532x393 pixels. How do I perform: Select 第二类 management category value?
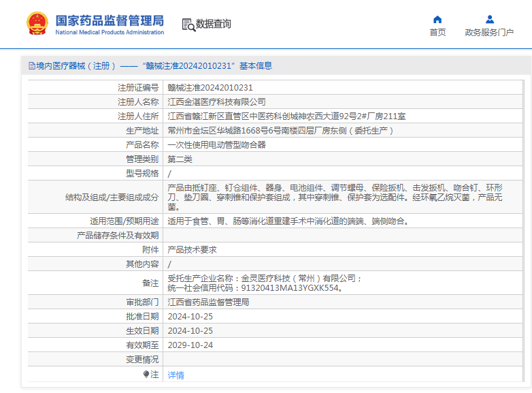pyautogui.click(x=180, y=159)
